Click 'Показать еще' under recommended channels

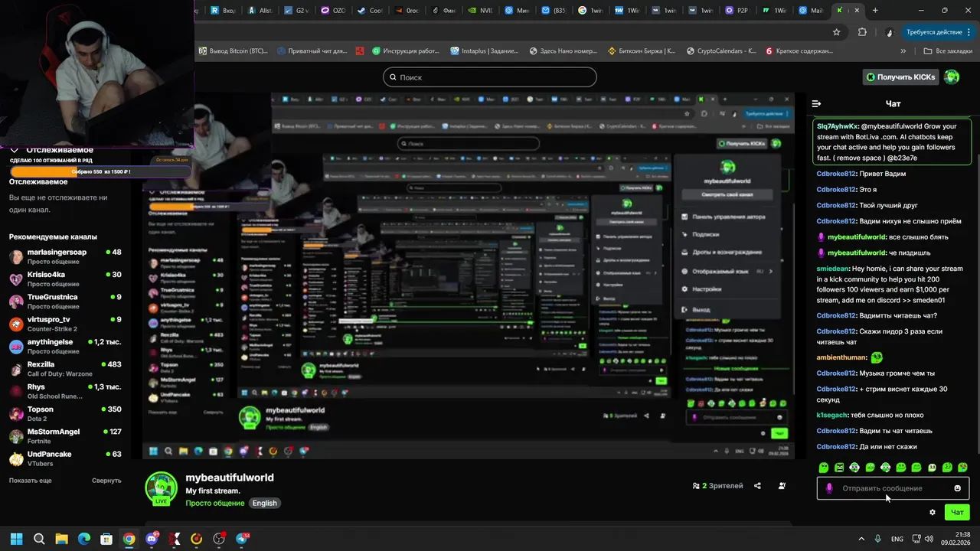click(31, 481)
